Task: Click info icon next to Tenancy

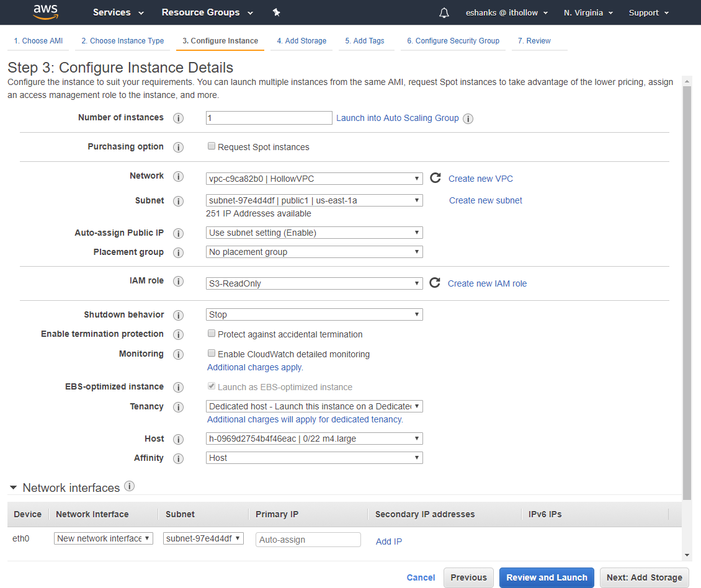Action: 178,407
